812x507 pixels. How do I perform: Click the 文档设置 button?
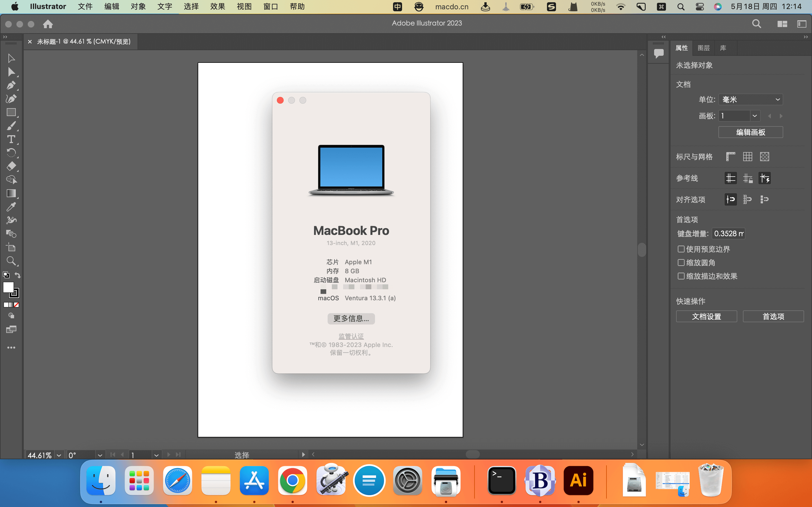706,316
